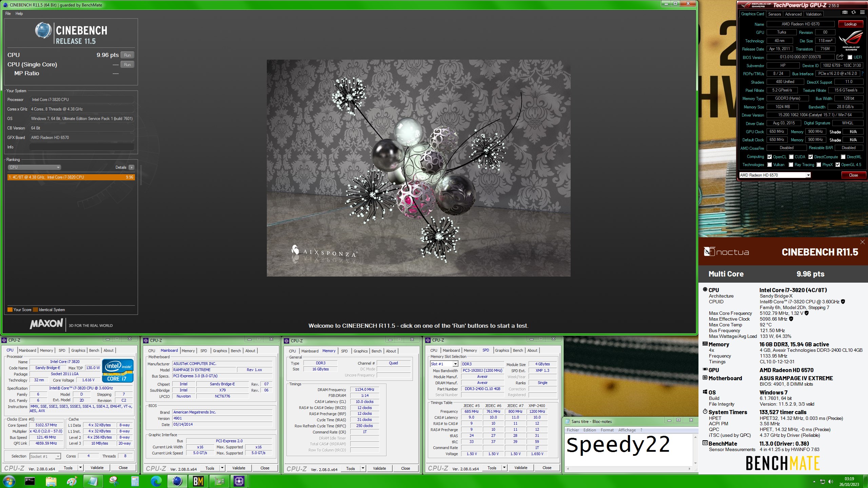Switch to the Sensors tab in GPU-Z

(774, 14)
